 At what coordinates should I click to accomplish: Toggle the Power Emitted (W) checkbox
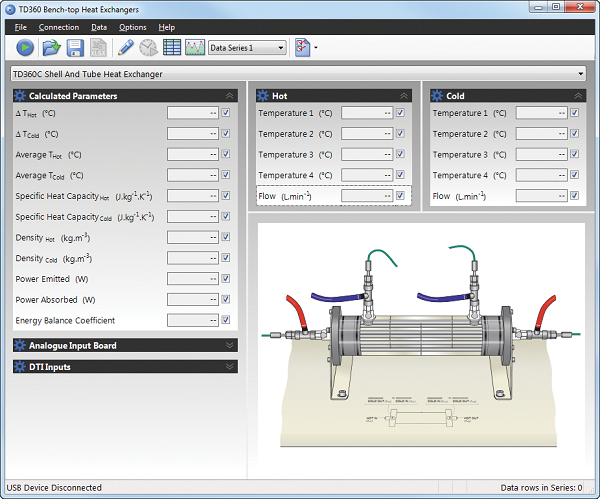[226, 279]
